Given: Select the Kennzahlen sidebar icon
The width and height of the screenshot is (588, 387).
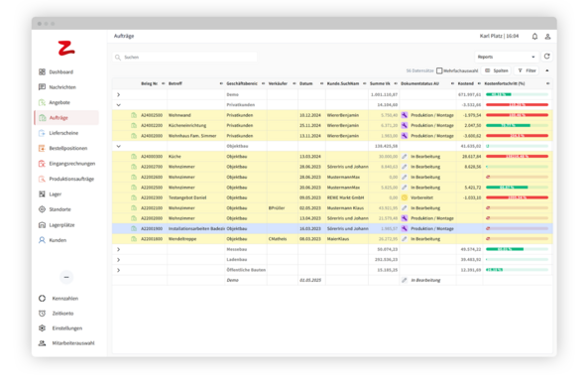Looking at the screenshot, I should (42, 299).
